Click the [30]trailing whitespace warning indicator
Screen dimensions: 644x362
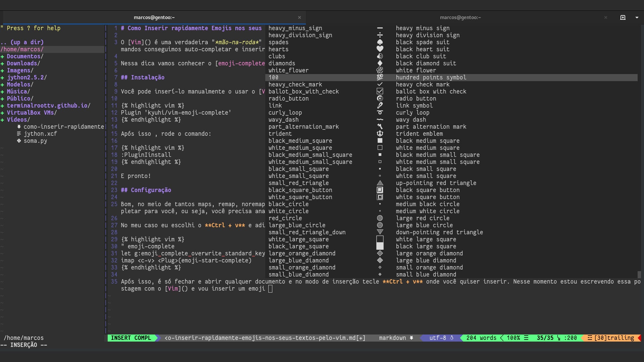point(612,338)
